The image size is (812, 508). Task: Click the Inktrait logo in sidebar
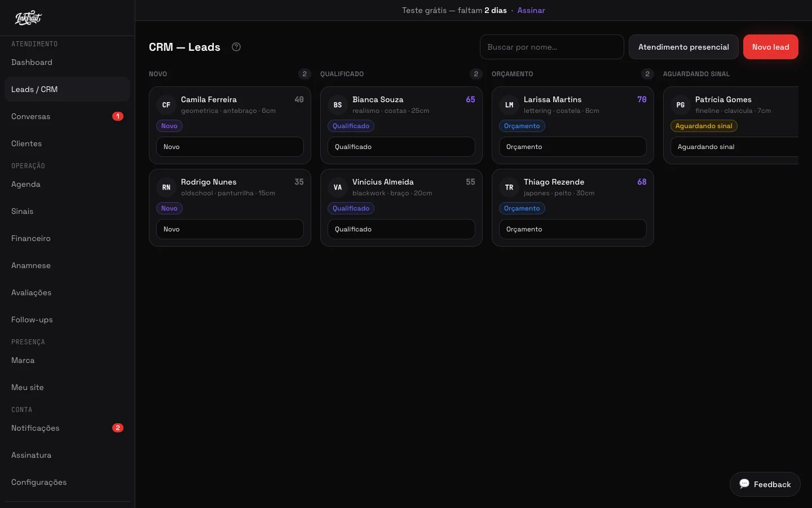tap(28, 18)
